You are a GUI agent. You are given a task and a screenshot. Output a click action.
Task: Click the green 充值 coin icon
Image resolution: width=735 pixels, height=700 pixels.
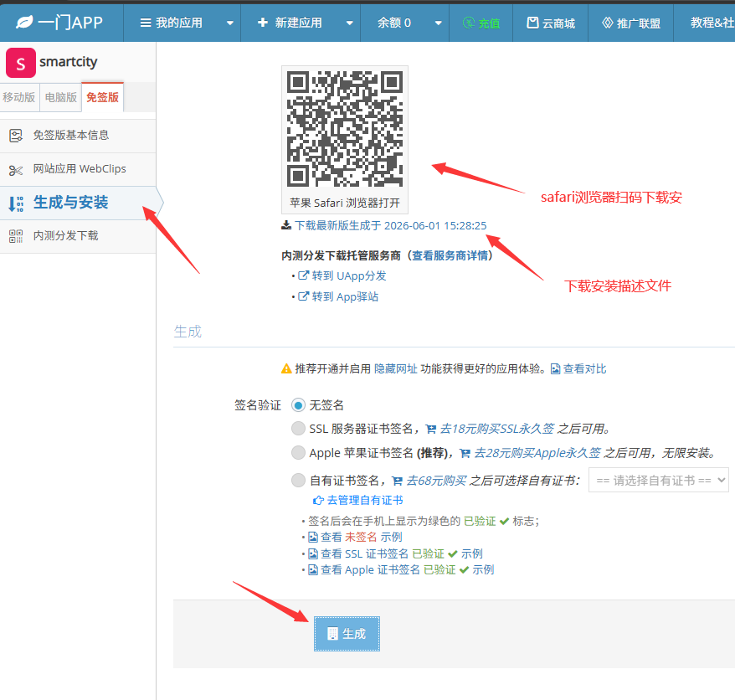point(468,23)
